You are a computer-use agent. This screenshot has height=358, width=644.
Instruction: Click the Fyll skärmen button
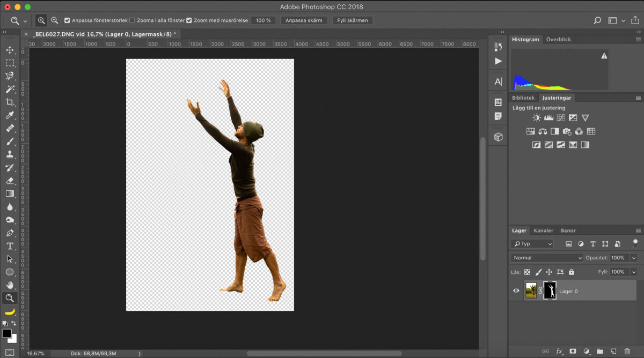[353, 20]
